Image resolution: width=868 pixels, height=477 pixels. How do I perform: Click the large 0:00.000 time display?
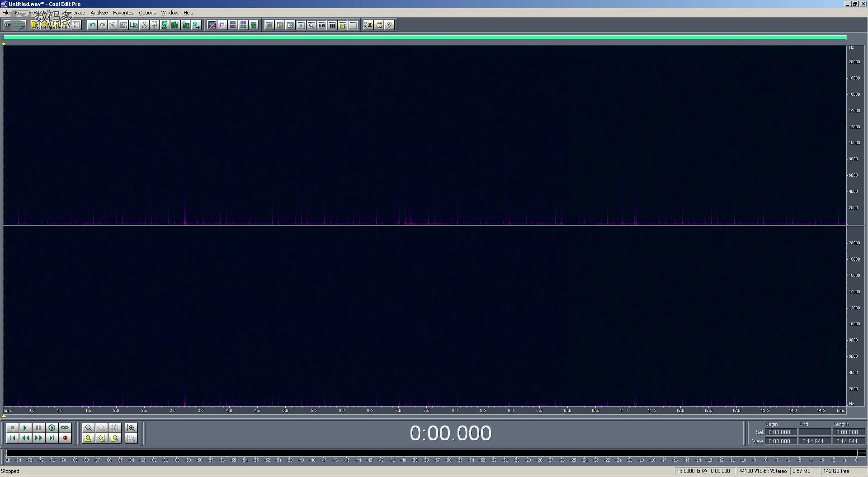(450, 433)
